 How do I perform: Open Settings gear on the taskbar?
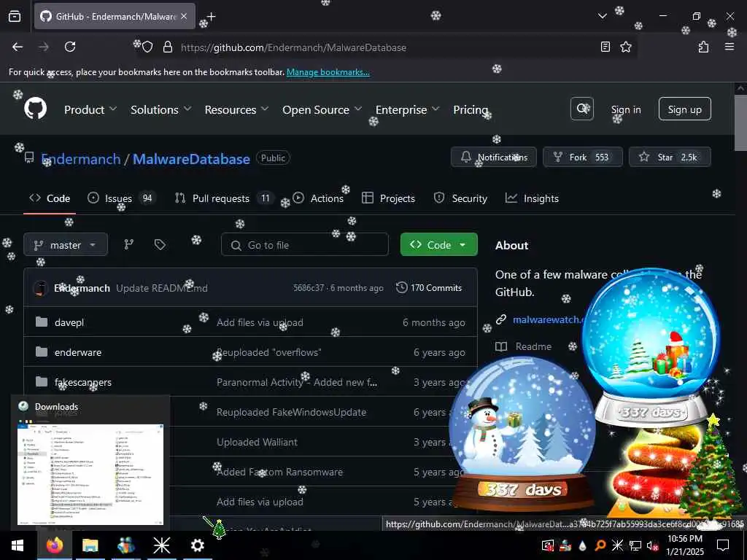[197, 545]
